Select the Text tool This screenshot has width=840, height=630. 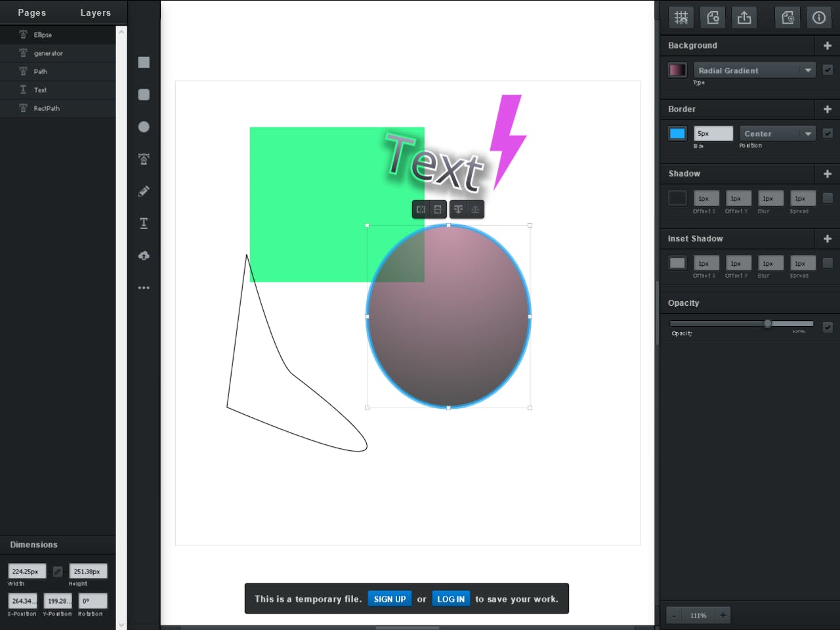143,223
